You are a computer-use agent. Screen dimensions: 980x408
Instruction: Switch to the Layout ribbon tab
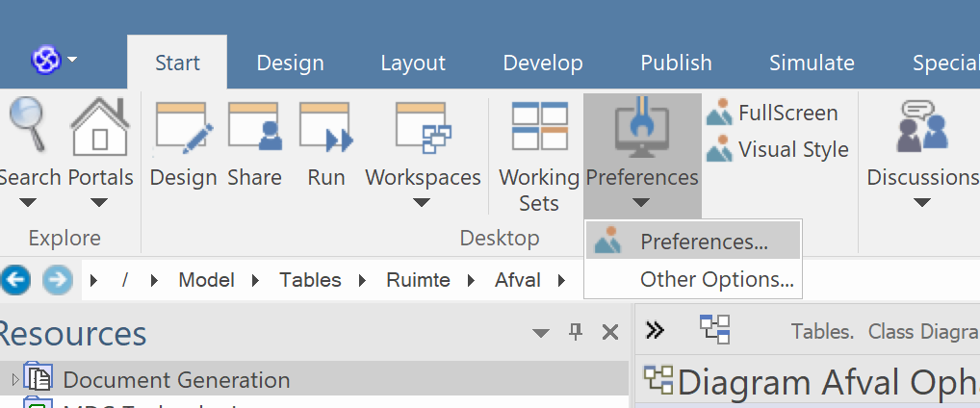pos(412,64)
